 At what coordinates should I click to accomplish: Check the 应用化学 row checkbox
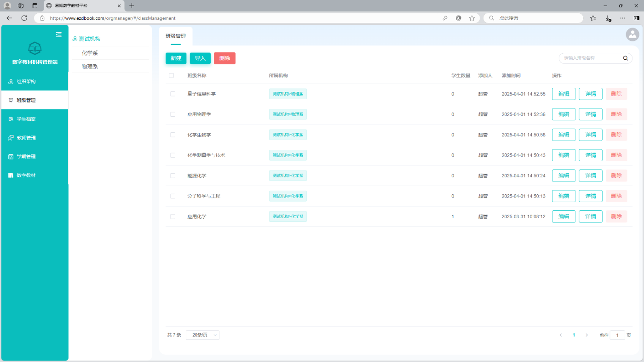click(172, 216)
